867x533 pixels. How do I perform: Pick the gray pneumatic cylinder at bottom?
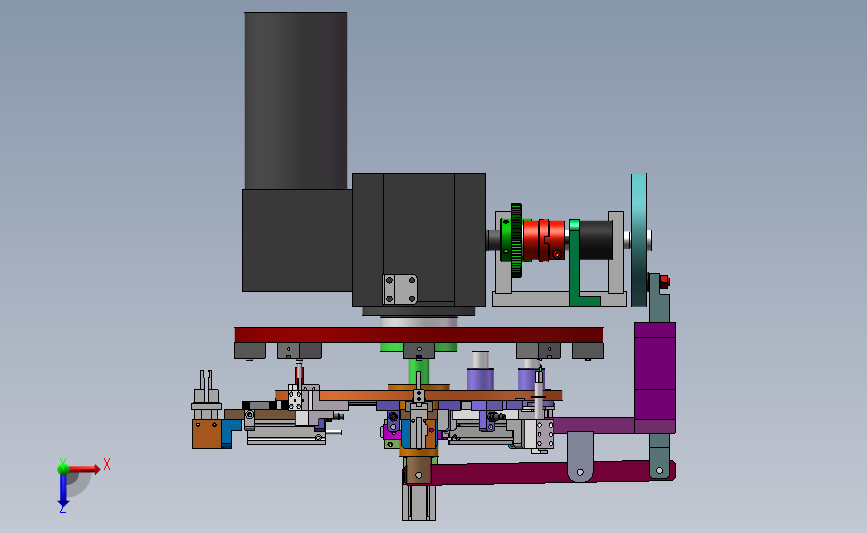click(x=419, y=503)
